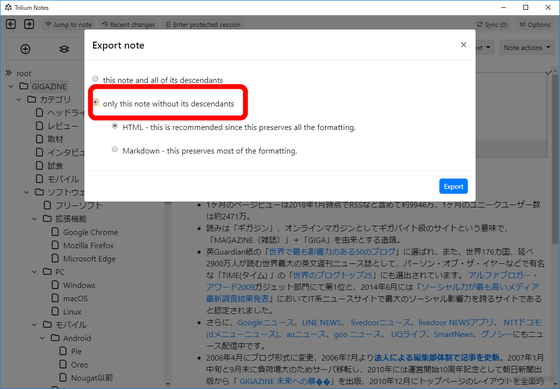Screen dimensions: 560x389
Task: Select the レビュー note
Action: [x=63, y=126]
